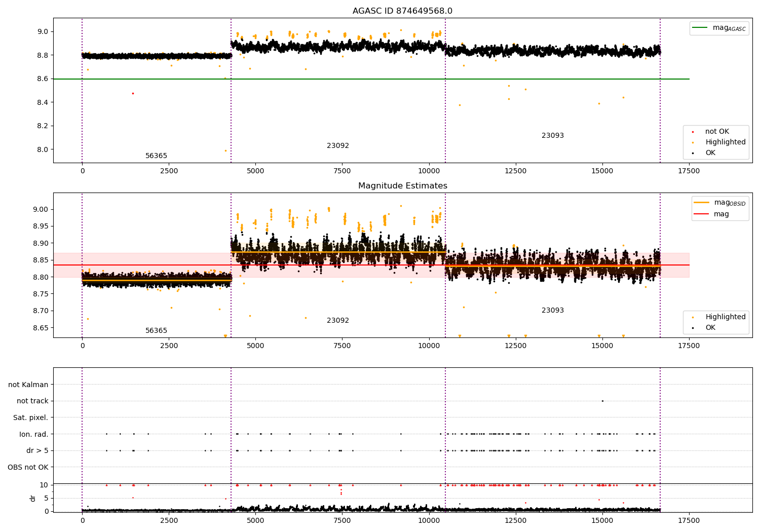This screenshot has height=532, width=760.
Task: Click the 12500 x-axis tick of middle plot
Action: coord(516,346)
